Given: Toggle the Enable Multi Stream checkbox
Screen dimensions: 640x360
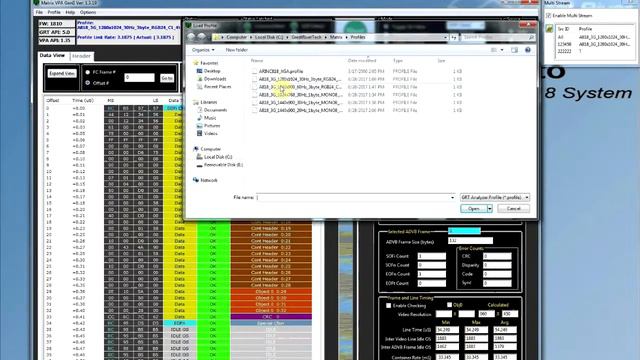Looking at the screenshot, I should (x=549, y=16).
